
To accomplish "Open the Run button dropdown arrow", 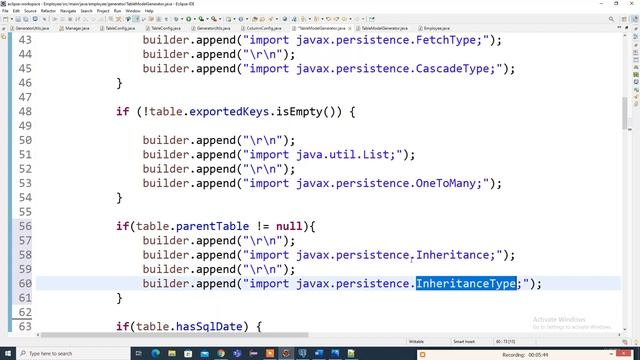I will [194, 19].
